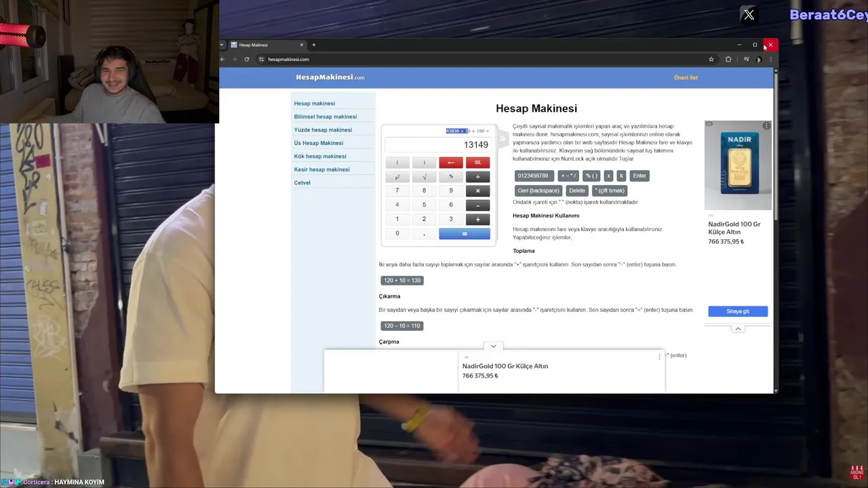Click the calculator display showing 13149
This screenshot has width=868, height=488.
437,144
